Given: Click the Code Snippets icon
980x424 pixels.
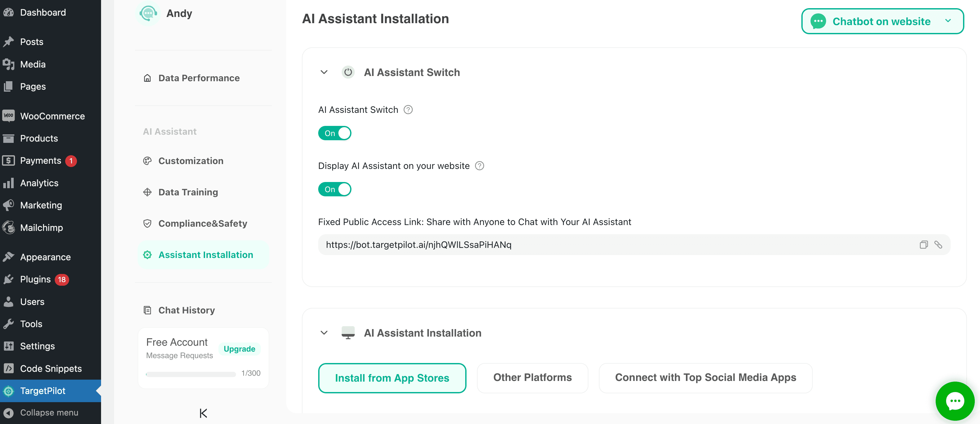Looking at the screenshot, I should pyautogui.click(x=8, y=369).
